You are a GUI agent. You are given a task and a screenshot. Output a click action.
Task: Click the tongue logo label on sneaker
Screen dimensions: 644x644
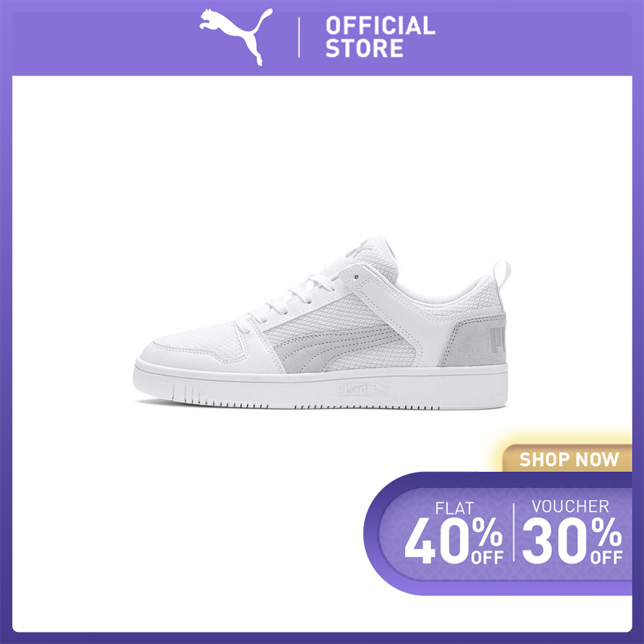pos(359,248)
